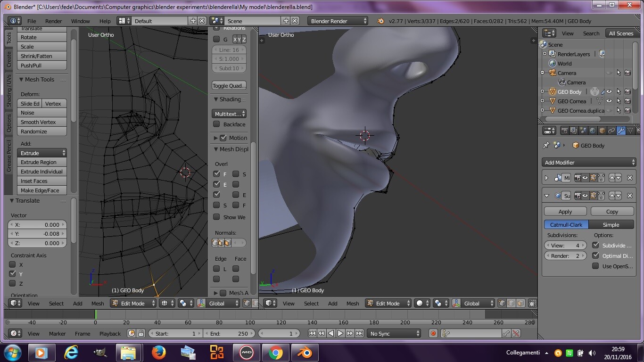This screenshot has width=644, height=362.
Task: Toggle restrict render camera for GEO Cornea
Action: 627,101
